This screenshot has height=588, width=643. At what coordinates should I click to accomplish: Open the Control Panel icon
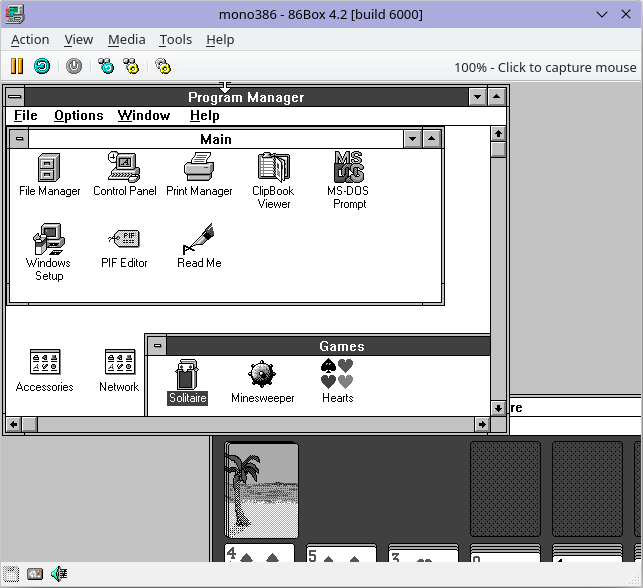pyautogui.click(x=125, y=174)
